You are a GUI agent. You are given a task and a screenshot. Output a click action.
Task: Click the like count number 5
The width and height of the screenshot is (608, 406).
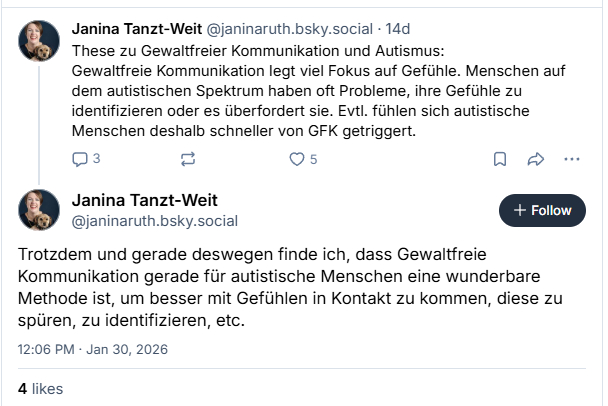313,159
